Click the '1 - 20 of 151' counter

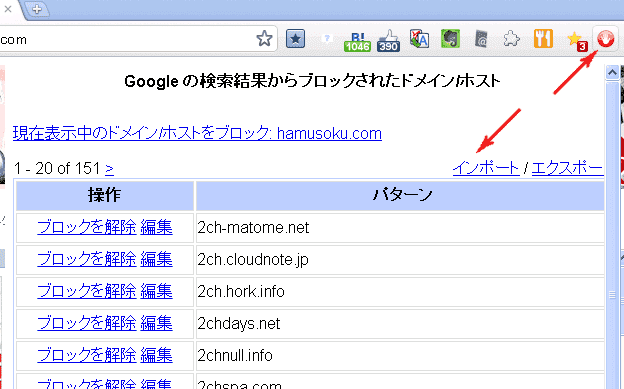(57, 168)
